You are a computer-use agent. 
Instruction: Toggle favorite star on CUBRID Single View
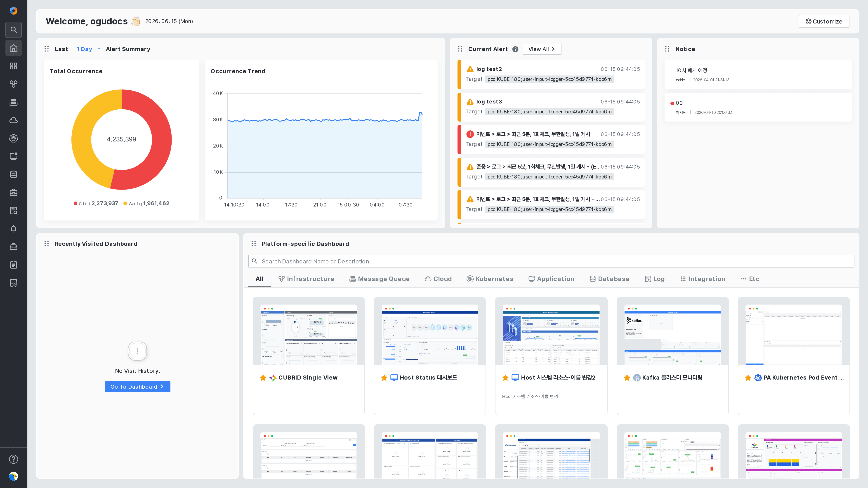tap(263, 378)
